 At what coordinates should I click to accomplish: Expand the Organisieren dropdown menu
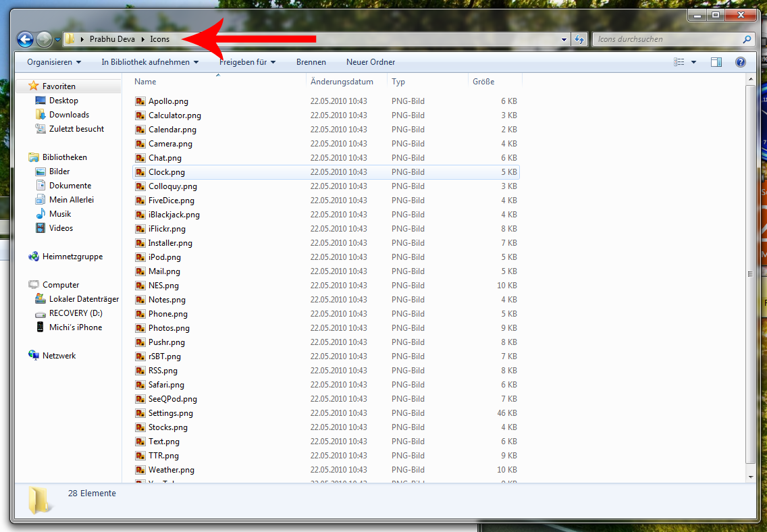pos(54,62)
